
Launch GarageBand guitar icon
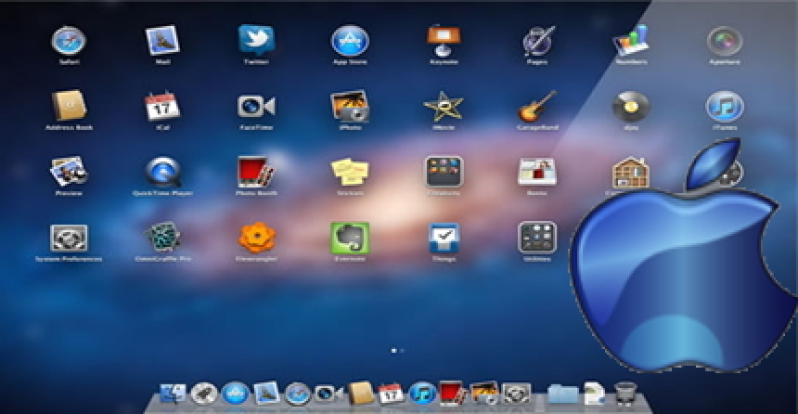click(537, 106)
